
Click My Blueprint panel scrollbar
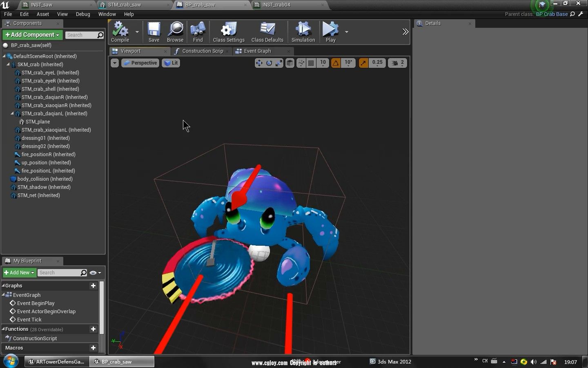102,307
